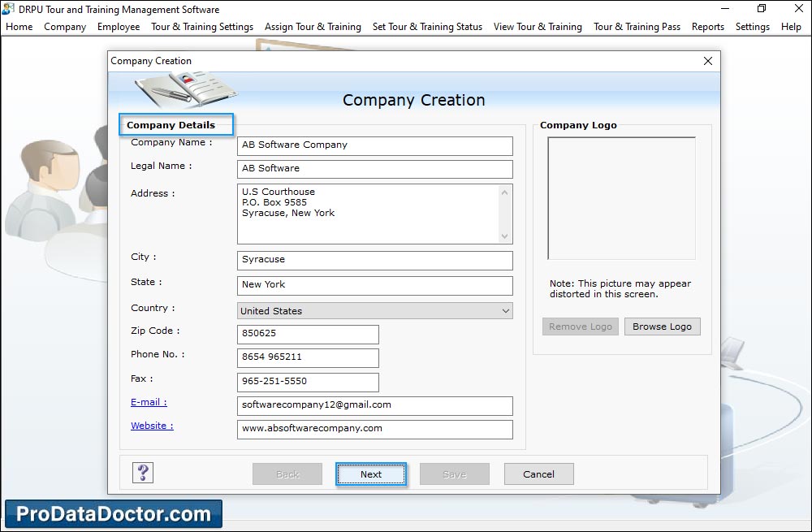Image resolution: width=812 pixels, height=532 pixels.
Task: Click the 'Company Creation' heading text
Action: pos(414,100)
